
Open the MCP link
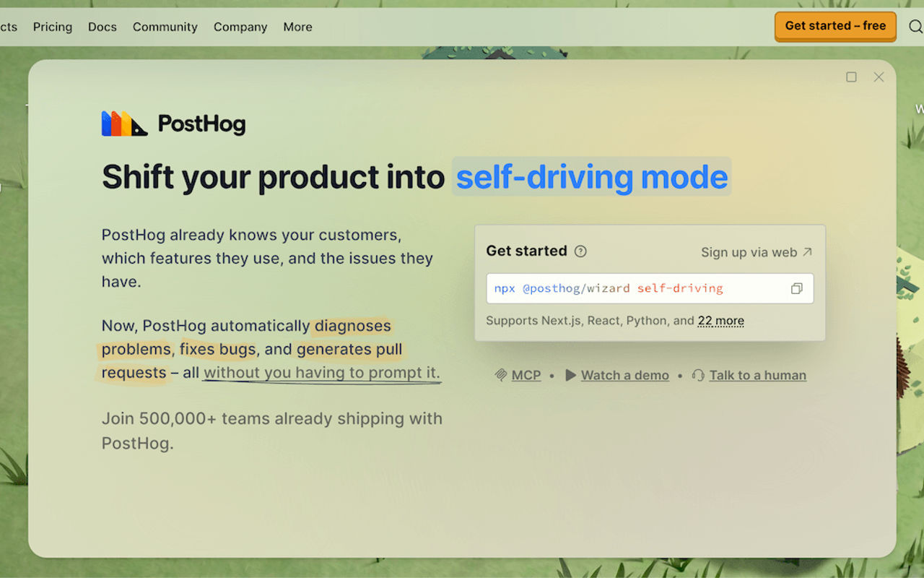click(526, 375)
